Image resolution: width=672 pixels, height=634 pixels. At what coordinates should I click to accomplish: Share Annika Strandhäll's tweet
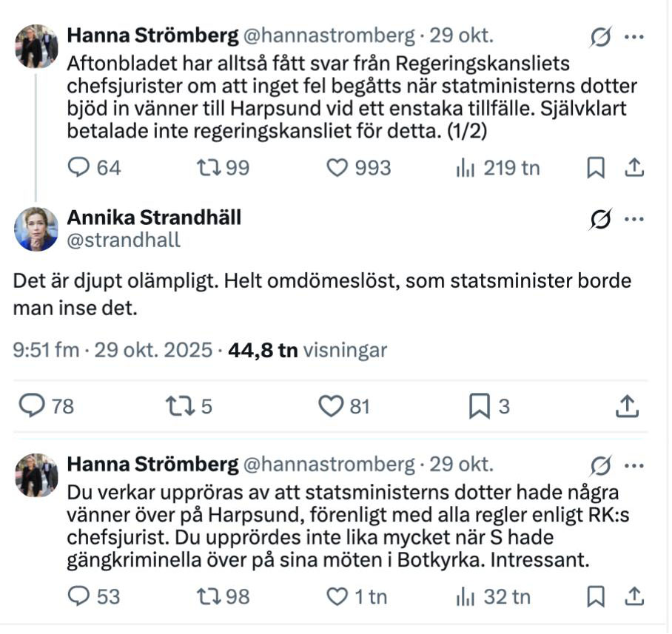point(627,405)
